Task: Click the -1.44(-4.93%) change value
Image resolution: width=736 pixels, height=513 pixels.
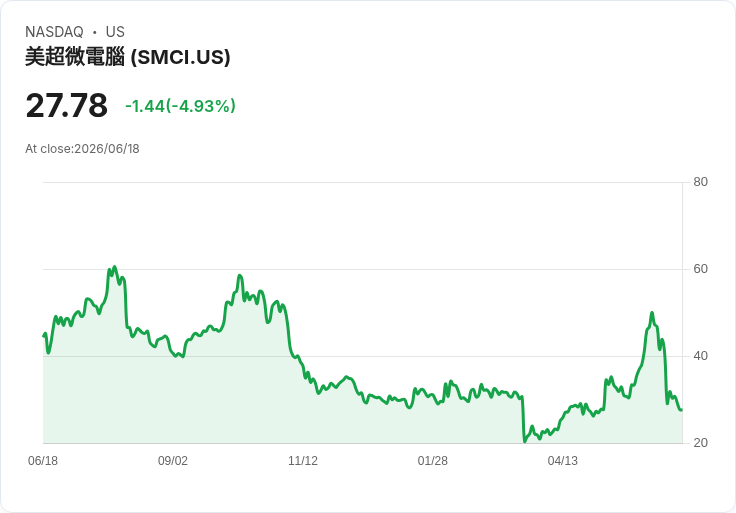Action: [x=180, y=106]
